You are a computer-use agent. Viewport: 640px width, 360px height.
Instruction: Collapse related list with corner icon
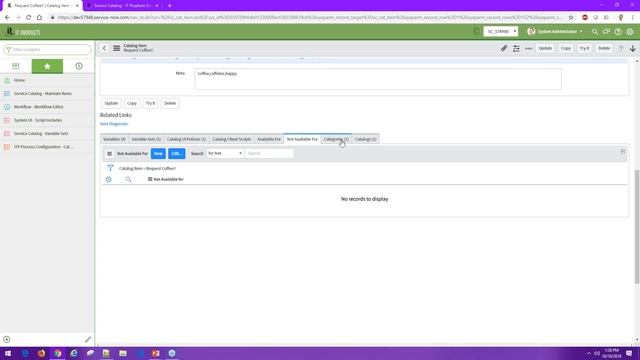(x=622, y=151)
